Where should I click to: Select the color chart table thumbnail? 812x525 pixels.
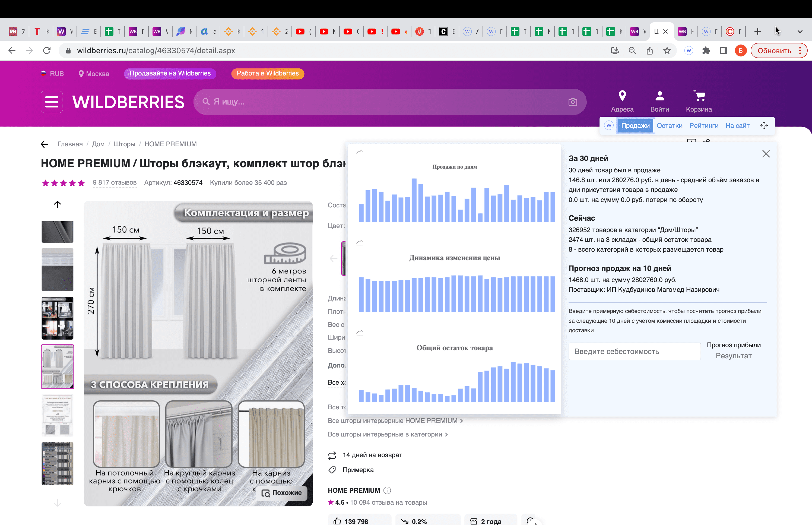(x=57, y=463)
